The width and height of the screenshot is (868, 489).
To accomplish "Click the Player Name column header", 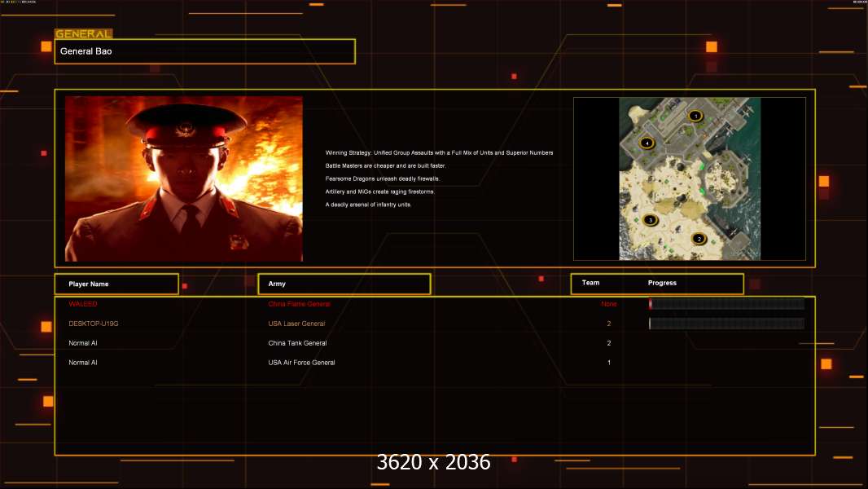I will [x=116, y=284].
